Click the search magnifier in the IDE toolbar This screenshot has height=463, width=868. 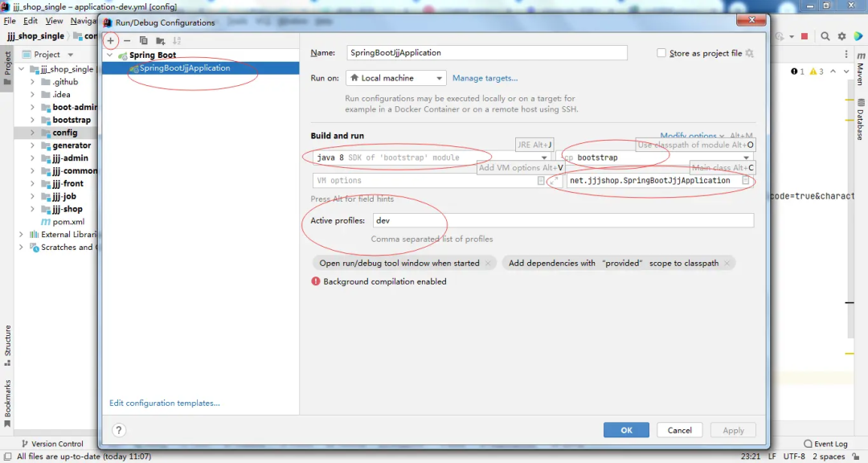[825, 36]
